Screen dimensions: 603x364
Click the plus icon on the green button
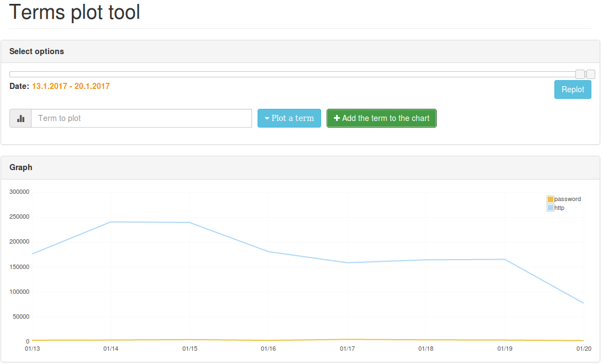pos(337,118)
